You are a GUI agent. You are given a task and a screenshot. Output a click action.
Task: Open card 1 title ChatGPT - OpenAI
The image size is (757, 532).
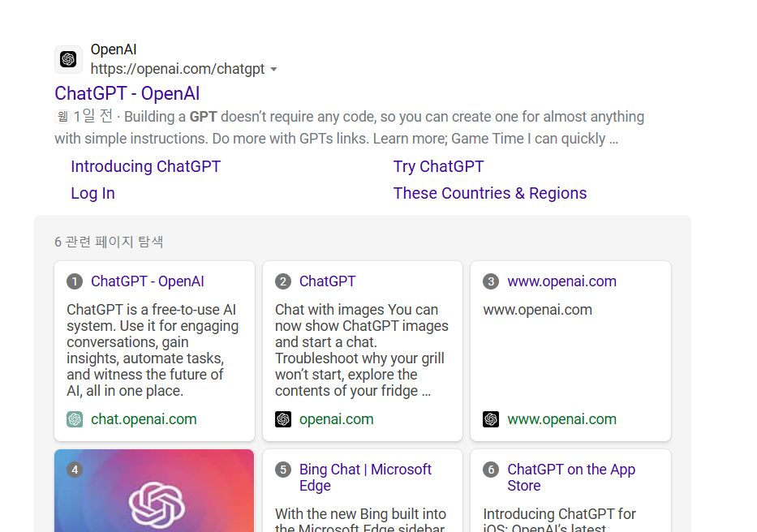tap(147, 281)
